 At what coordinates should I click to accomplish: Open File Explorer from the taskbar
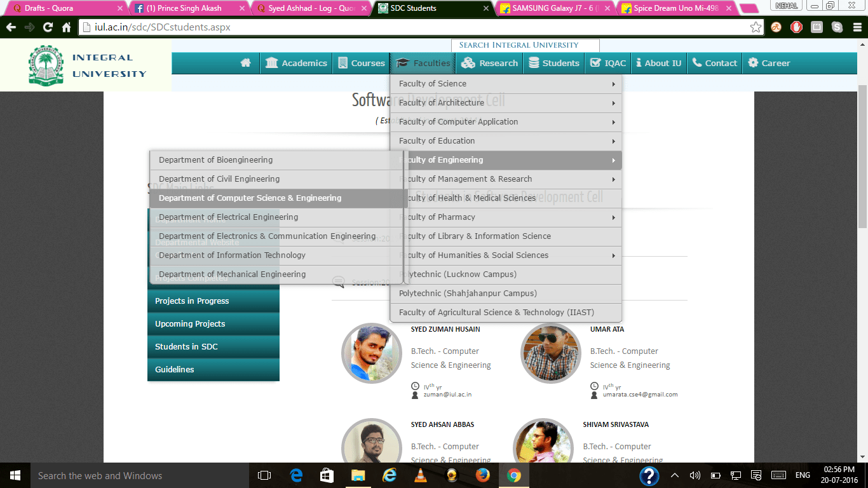(358, 475)
